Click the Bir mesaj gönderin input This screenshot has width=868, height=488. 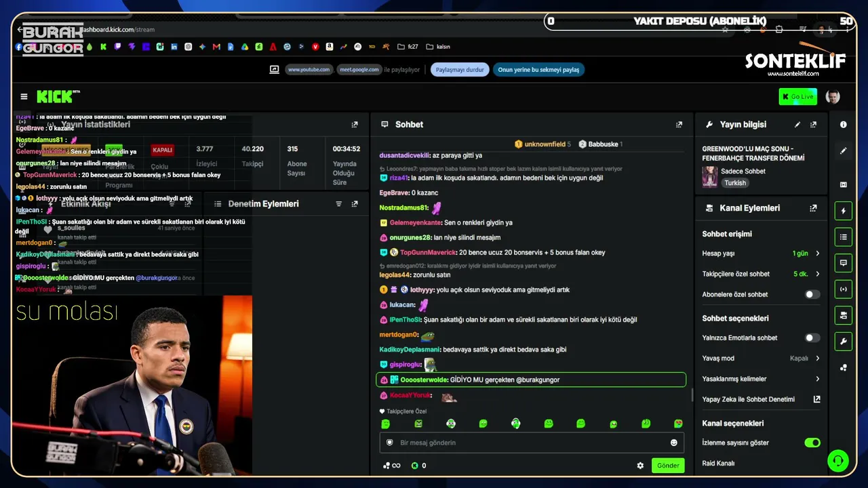[x=532, y=443]
